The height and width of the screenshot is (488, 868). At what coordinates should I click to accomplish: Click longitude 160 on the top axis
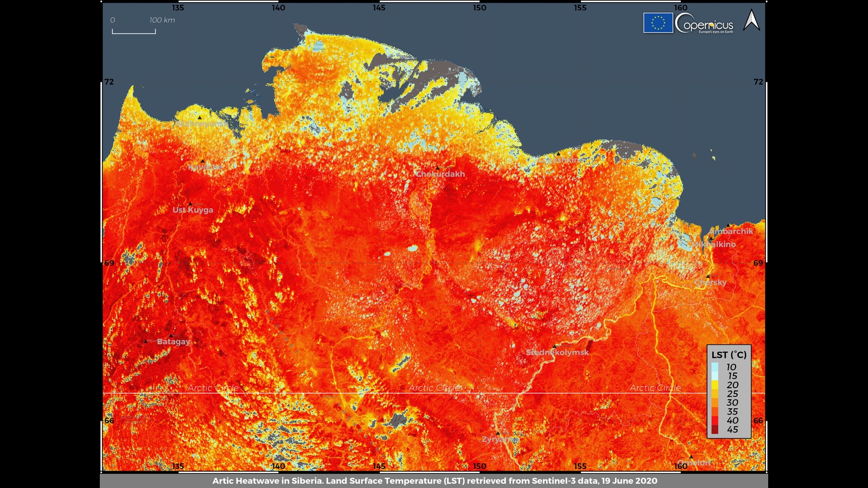(x=681, y=8)
